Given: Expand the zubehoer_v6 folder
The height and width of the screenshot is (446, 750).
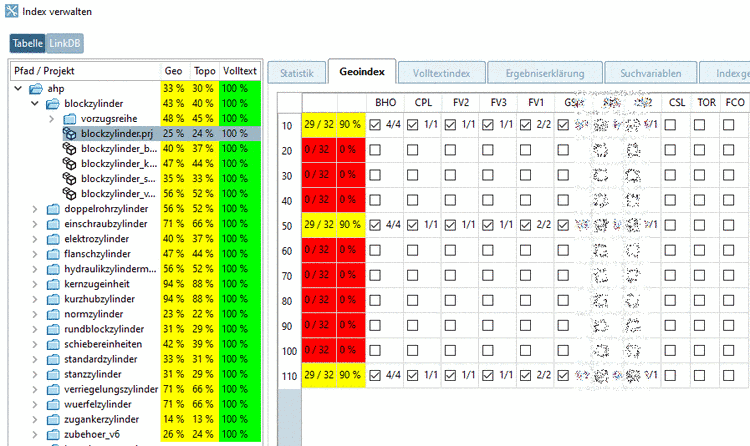Looking at the screenshot, I should tap(35, 435).
